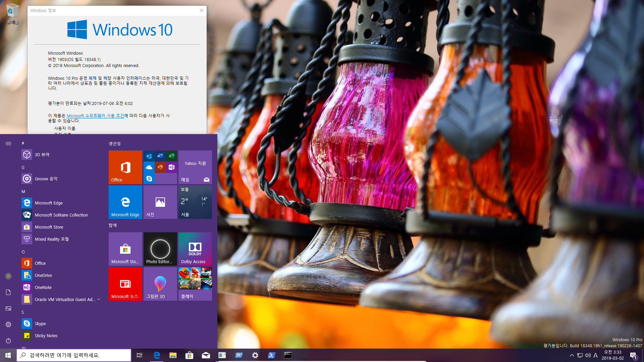Launch the 그림판 3D tile
The image size is (644, 362).
(160, 284)
